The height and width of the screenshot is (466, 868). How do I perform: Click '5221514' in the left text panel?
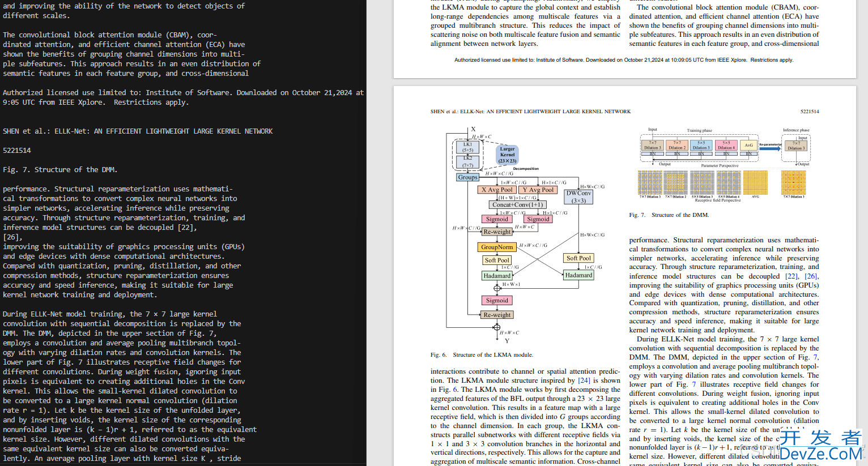(17, 151)
